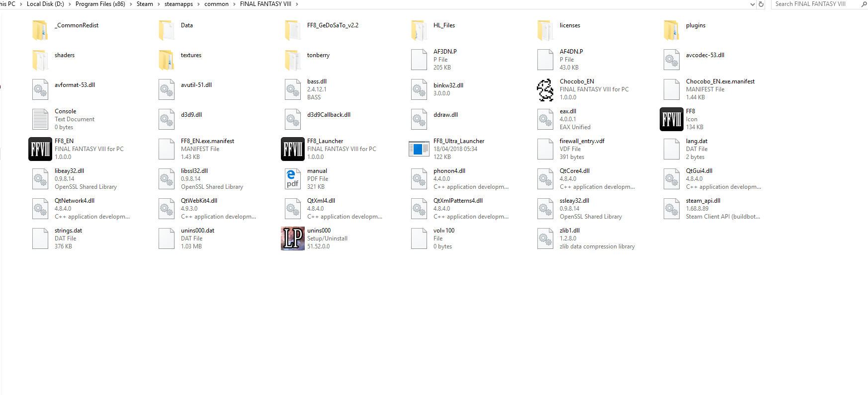Select the file named firewall_entry.vdf
The height and width of the screenshot is (395, 868).
[x=582, y=141]
